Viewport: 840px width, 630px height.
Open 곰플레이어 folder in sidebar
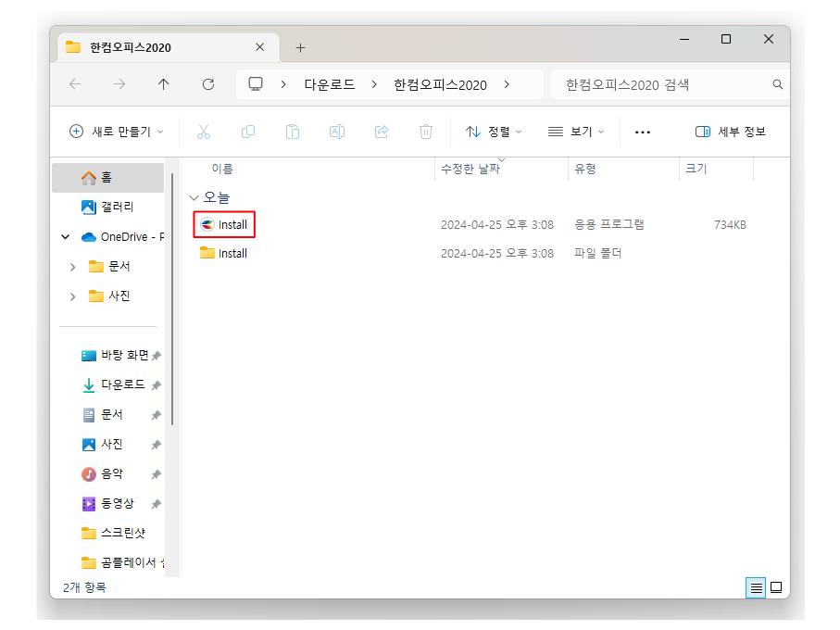pos(122,562)
